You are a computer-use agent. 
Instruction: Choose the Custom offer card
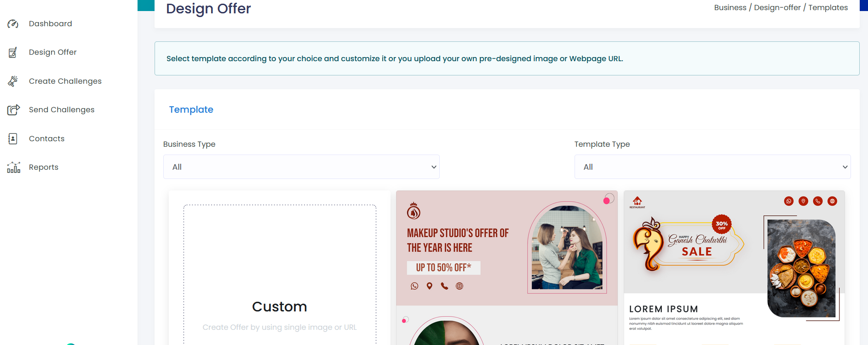pos(280,268)
